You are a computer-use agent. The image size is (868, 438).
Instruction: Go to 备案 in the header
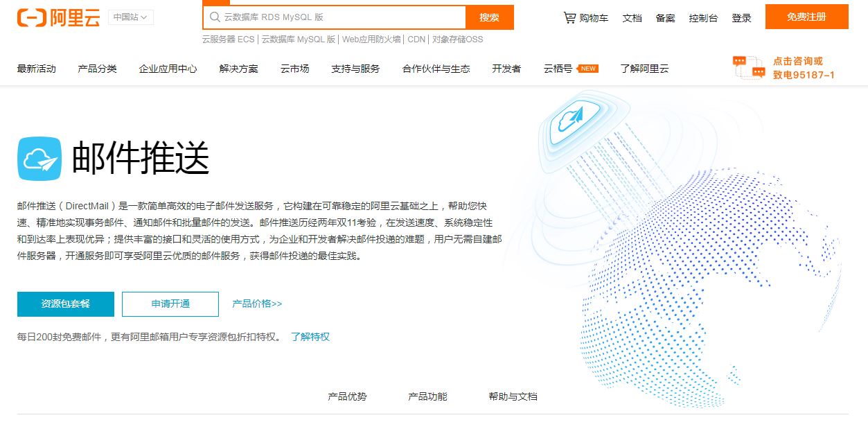pos(665,18)
